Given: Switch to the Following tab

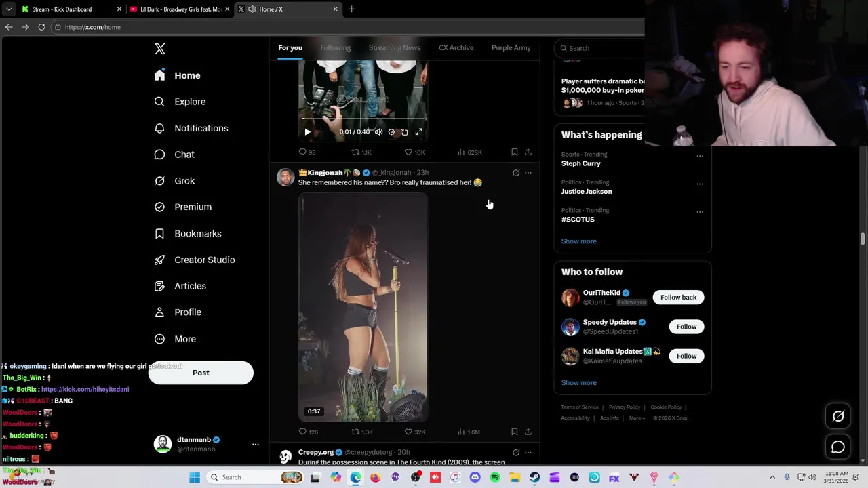Looking at the screenshot, I should (336, 47).
